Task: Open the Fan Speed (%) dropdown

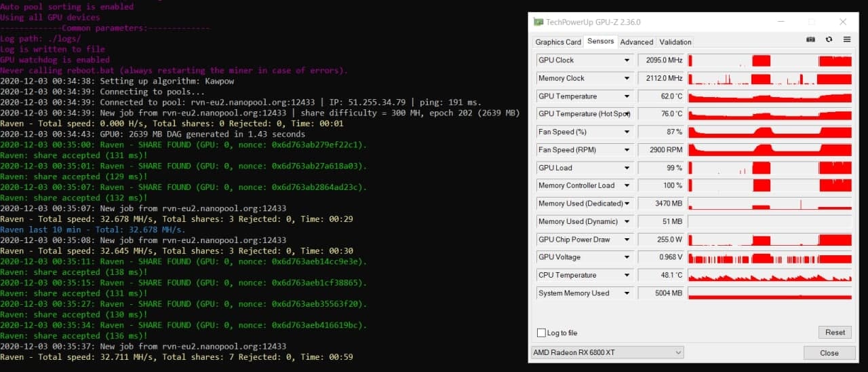Action: tap(627, 132)
